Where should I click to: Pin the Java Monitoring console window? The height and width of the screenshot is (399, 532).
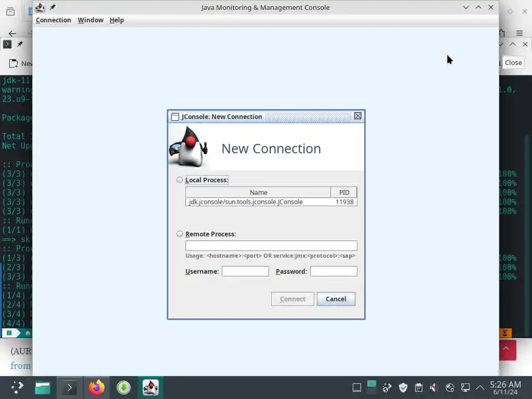pos(52,7)
